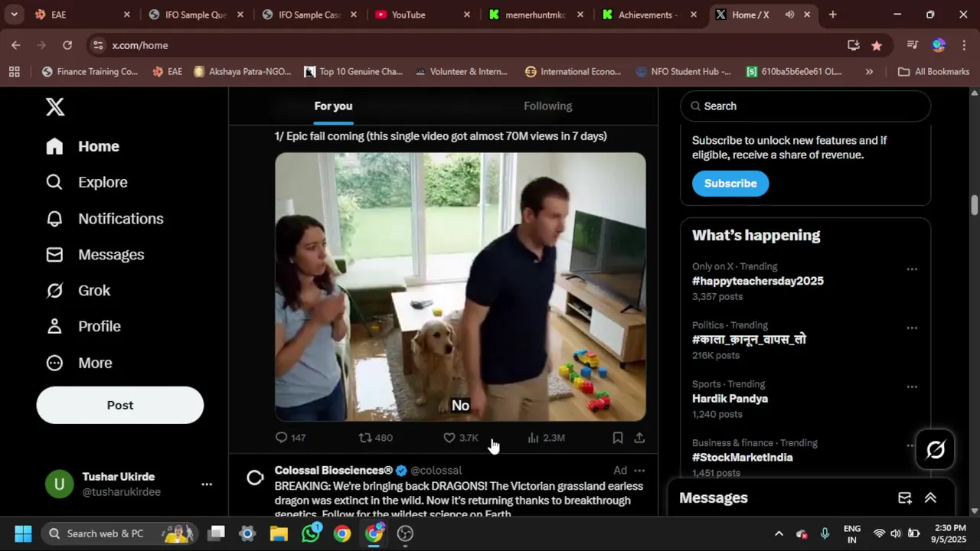Open File Explorer from taskbar
The width and height of the screenshot is (980, 551).
click(x=279, y=533)
